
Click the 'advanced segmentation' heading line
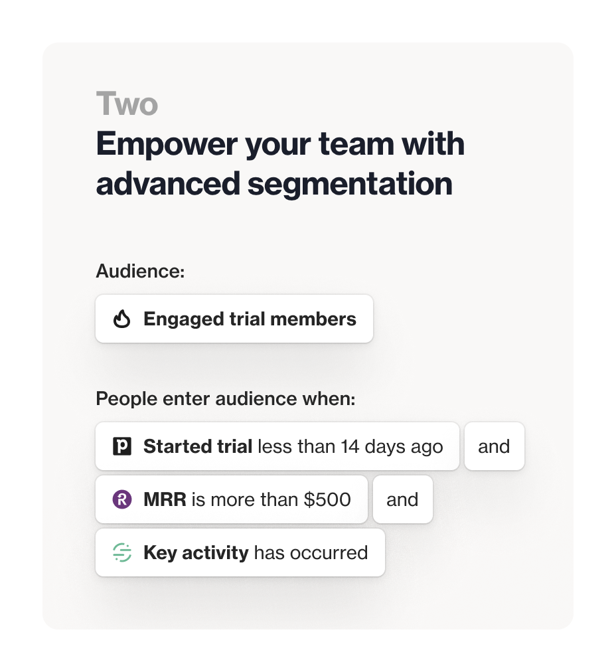pos(274,183)
